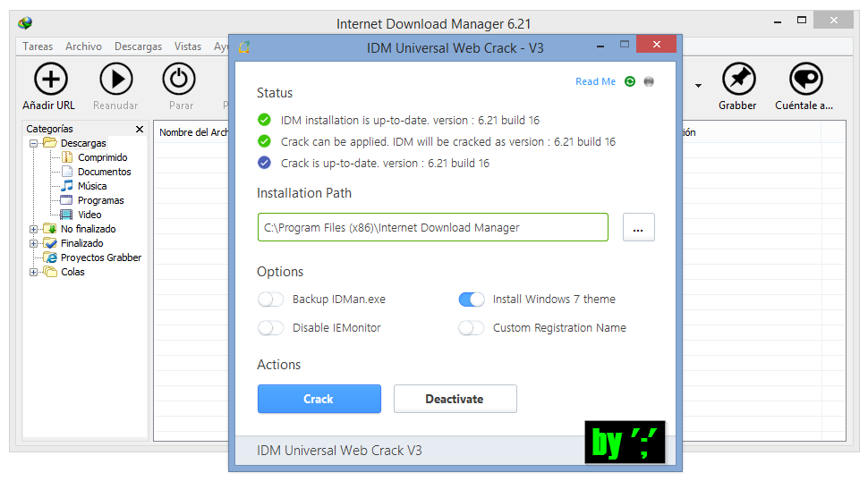Expand the Finalizado tree node

pos(33,243)
